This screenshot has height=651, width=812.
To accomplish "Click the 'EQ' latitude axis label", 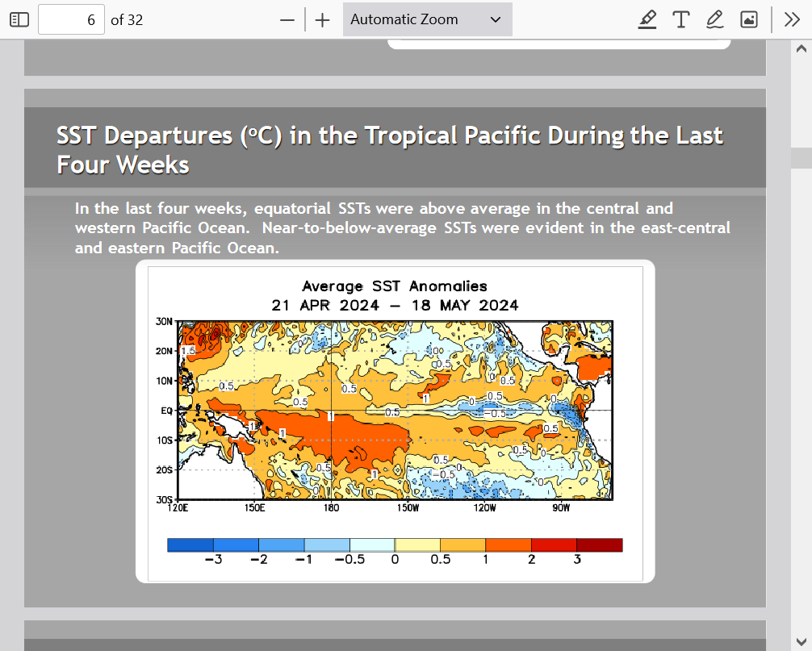I will pyautogui.click(x=166, y=411).
